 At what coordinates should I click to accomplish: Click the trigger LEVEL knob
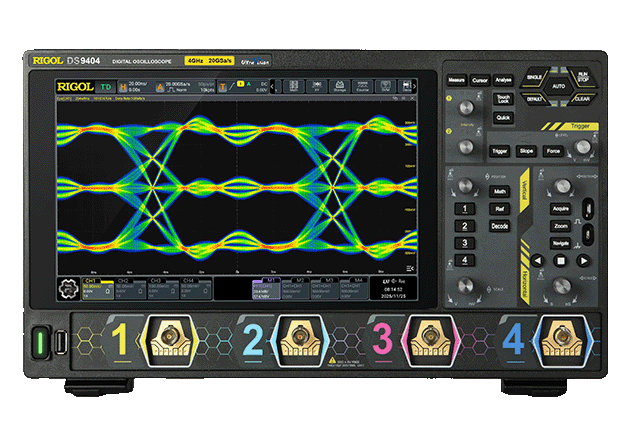click(x=583, y=147)
